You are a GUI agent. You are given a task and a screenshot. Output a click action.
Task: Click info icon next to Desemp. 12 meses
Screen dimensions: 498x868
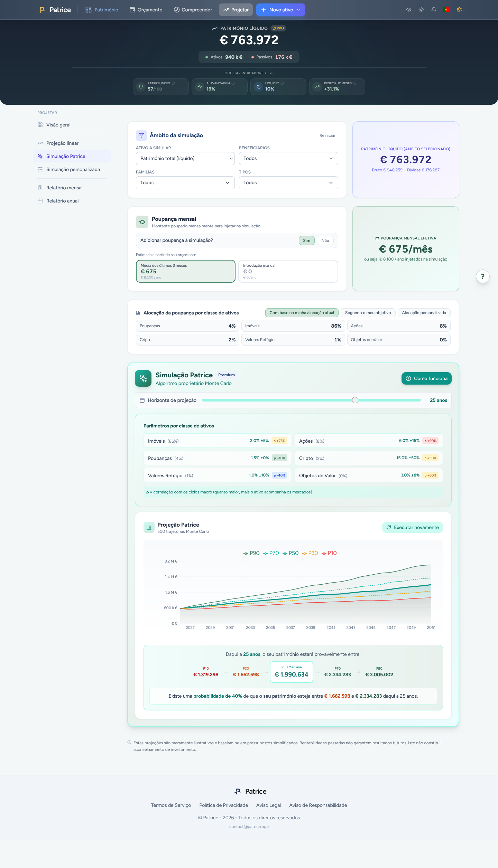click(355, 83)
